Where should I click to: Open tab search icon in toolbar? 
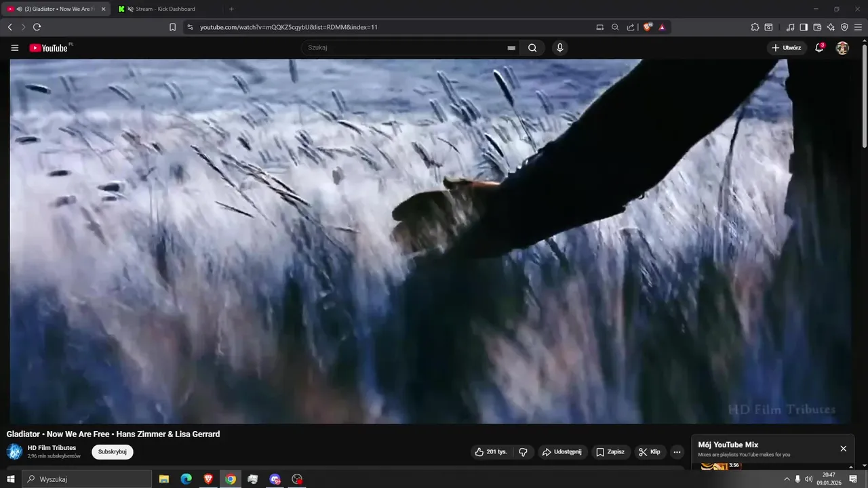click(x=768, y=27)
